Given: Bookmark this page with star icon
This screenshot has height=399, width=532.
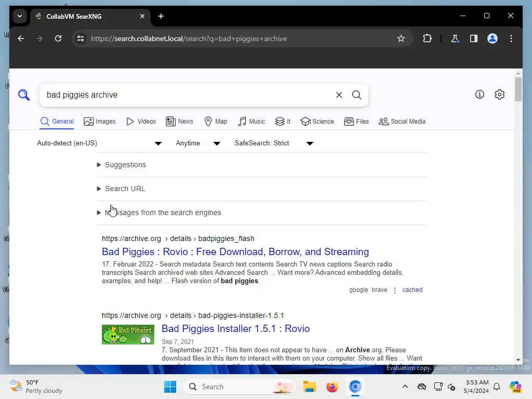Looking at the screenshot, I should (x=401, y=38).
